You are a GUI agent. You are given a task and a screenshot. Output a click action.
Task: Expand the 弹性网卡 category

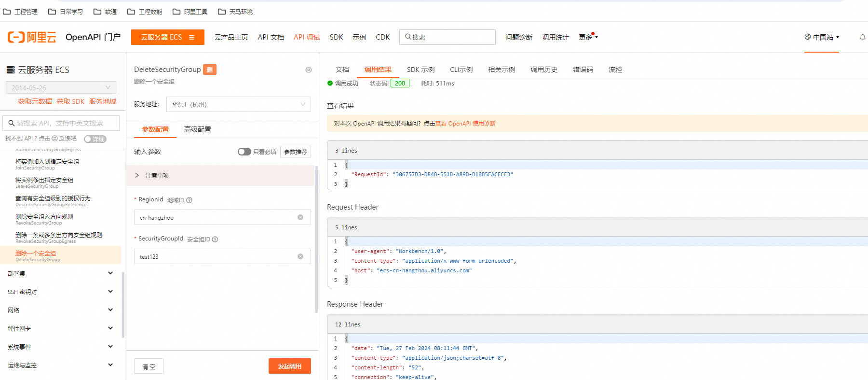click(61, 328)
